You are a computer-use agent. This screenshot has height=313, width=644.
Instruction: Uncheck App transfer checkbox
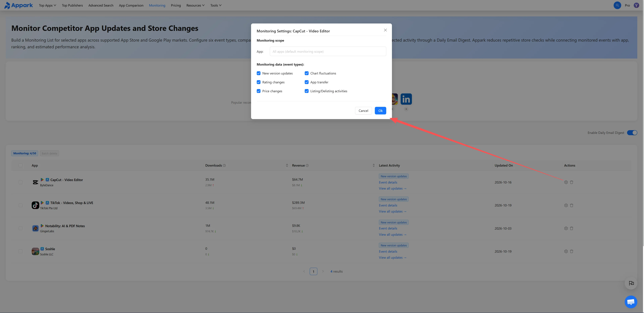coord(307,82)
